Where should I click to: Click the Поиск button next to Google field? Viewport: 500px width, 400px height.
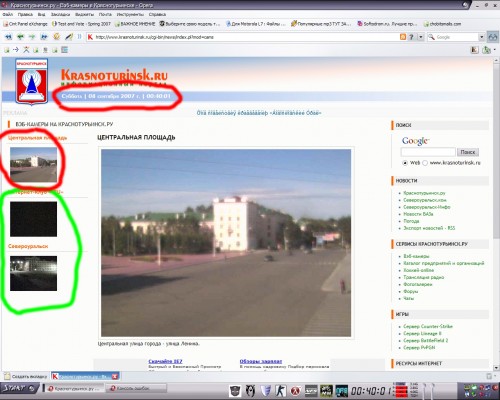pos(468,152)
